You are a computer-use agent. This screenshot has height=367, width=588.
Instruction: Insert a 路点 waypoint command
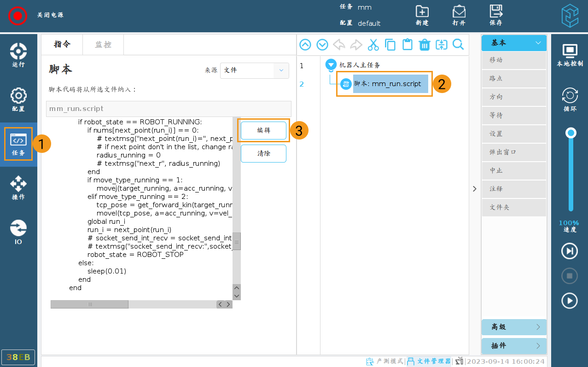(x=514, y=79)
